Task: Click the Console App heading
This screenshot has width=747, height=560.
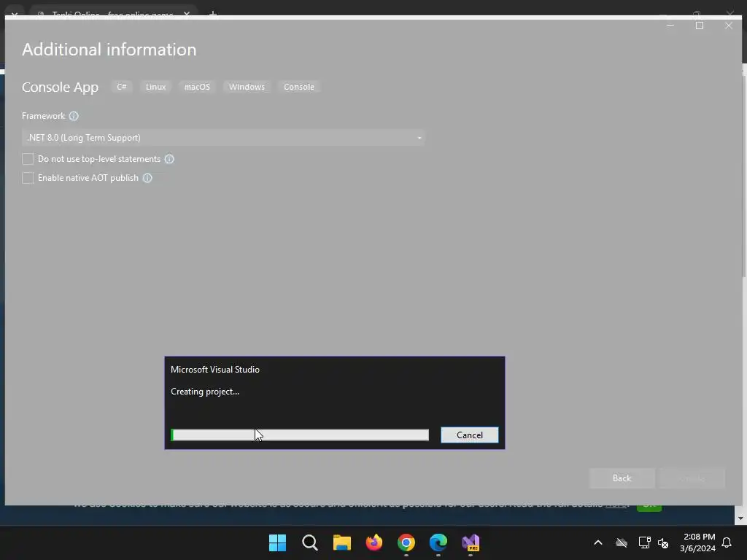Action: click(60, 87)
